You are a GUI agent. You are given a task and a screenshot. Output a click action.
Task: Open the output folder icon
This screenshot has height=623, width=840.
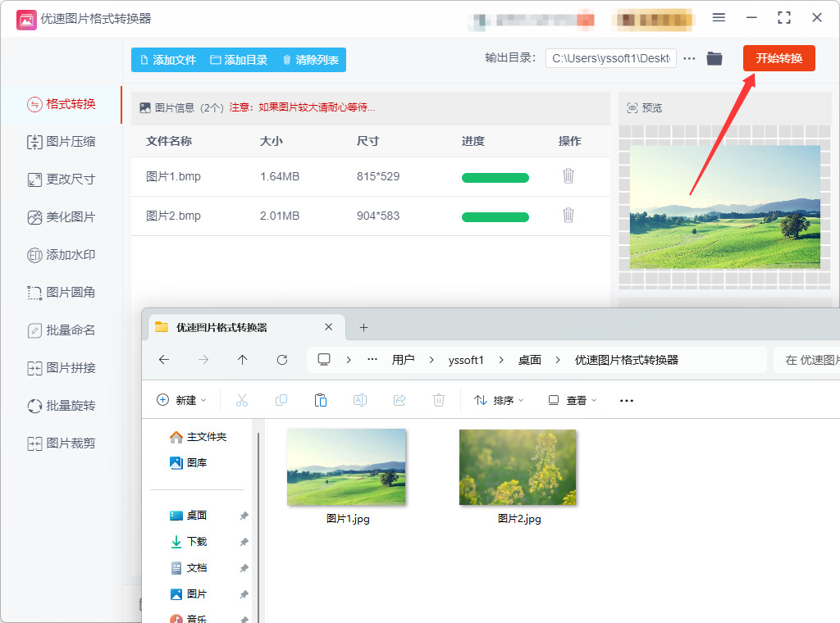(x=714, y=58)
